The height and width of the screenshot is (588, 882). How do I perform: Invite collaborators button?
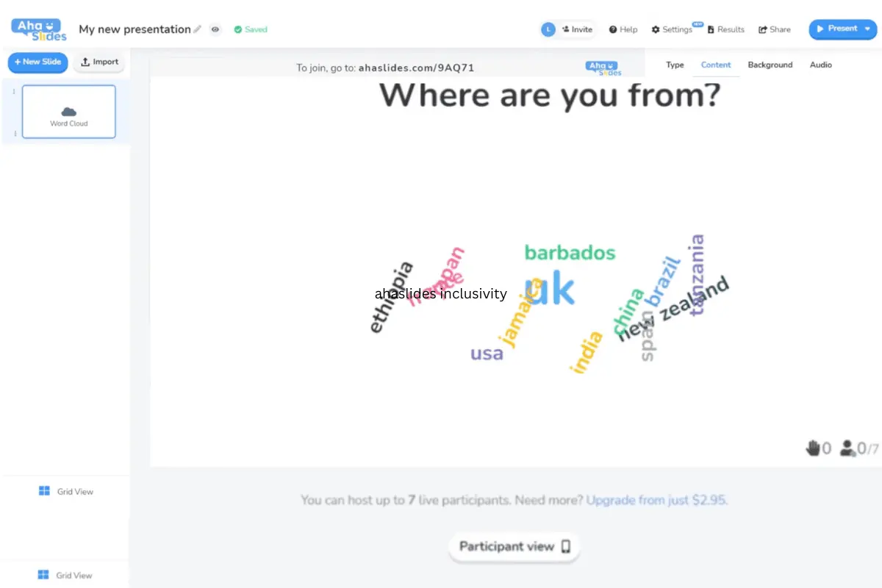tap(578, 29)
